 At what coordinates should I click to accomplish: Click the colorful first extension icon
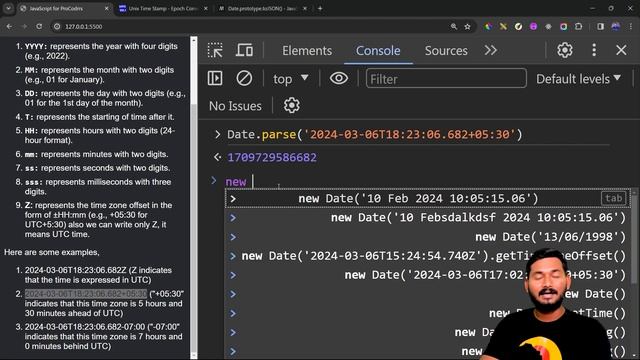(x=488, y=27)
